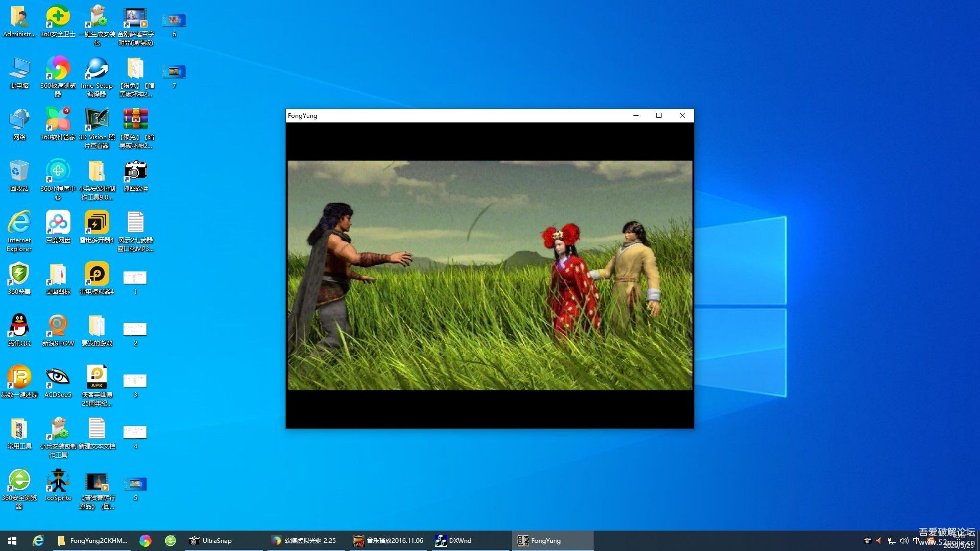The width and height of the screenshot is (980, 551).
Task: Switch to FongYung2CKHM folder taskbar window
Action: coord(92,541)
